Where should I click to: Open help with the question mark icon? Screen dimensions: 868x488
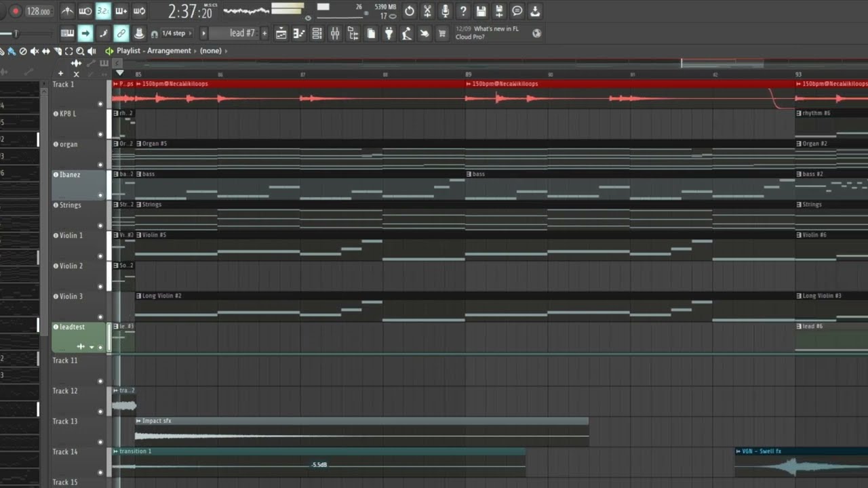click(463, 11)
